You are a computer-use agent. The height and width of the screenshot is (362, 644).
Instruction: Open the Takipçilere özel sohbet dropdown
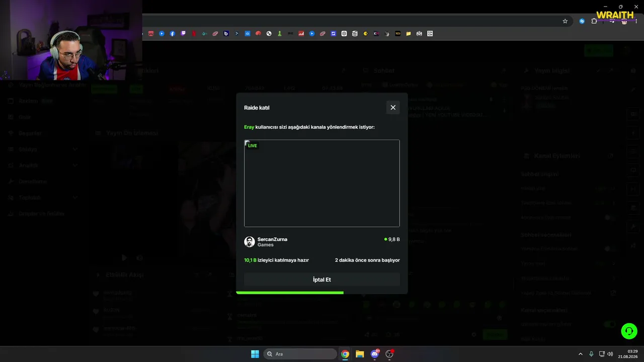tap(606, 203)
